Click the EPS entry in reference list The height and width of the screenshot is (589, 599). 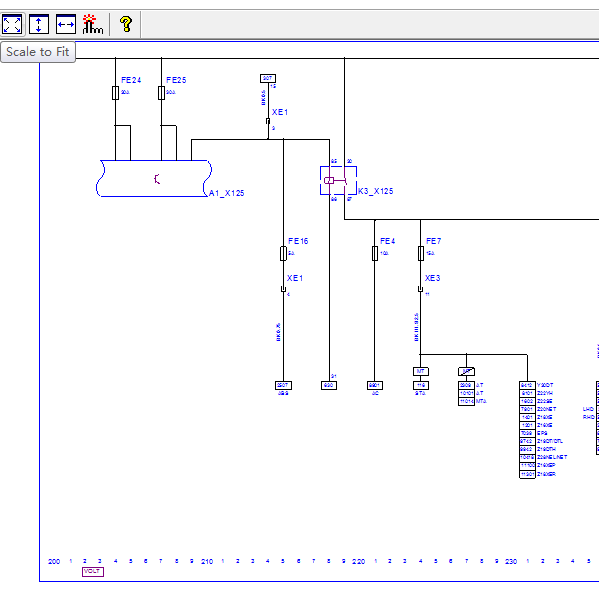(x=542, y=433)
